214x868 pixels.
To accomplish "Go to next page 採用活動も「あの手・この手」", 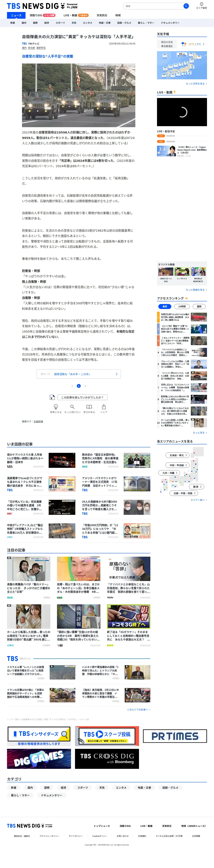I will pos(78,374).
